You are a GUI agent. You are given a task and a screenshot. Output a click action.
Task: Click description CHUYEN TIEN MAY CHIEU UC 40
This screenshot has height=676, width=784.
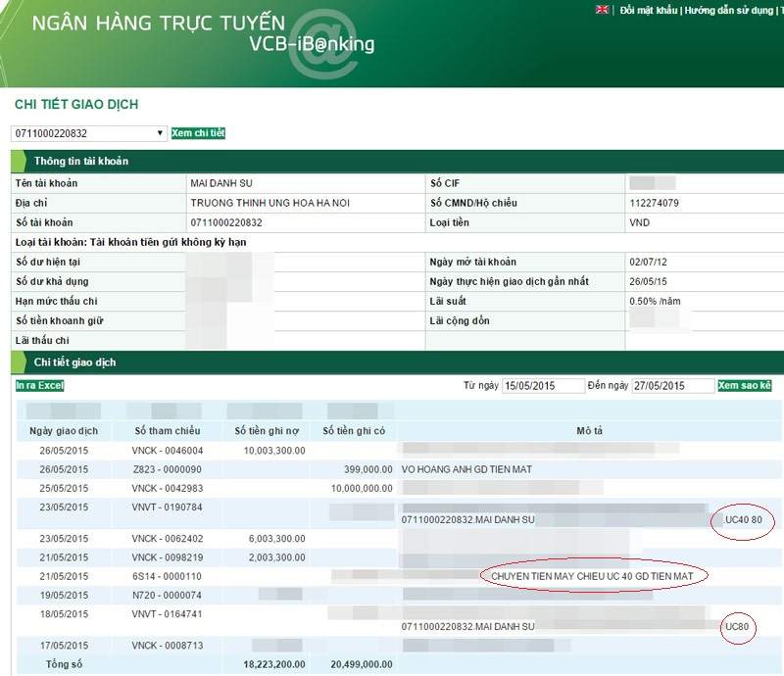(x=562, y=576)
